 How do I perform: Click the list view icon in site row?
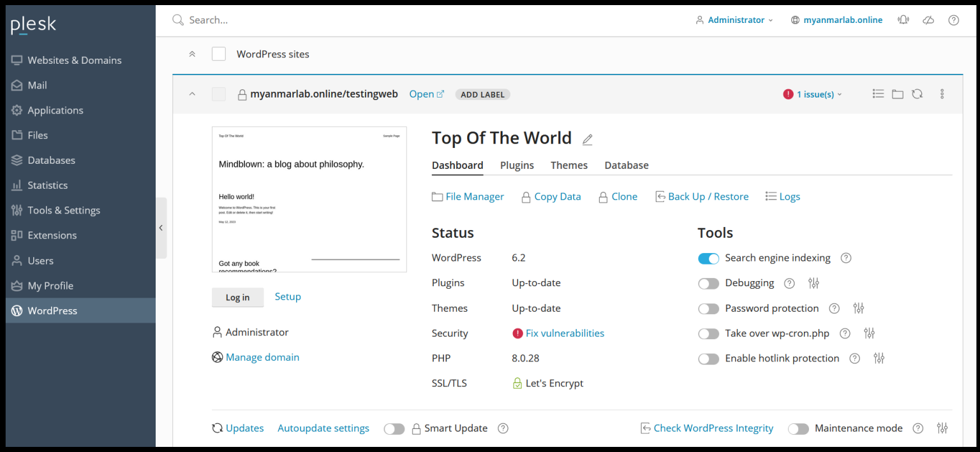tap(879, 94)
